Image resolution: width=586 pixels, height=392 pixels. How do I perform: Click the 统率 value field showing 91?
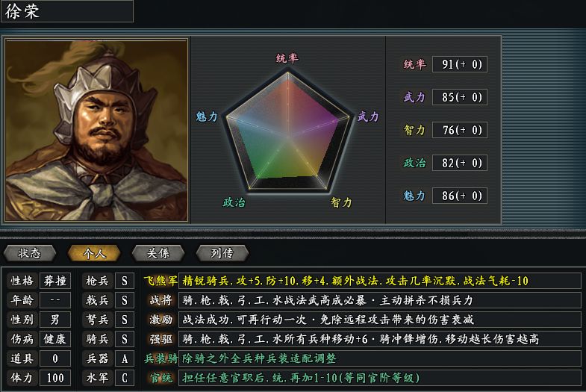459,65
